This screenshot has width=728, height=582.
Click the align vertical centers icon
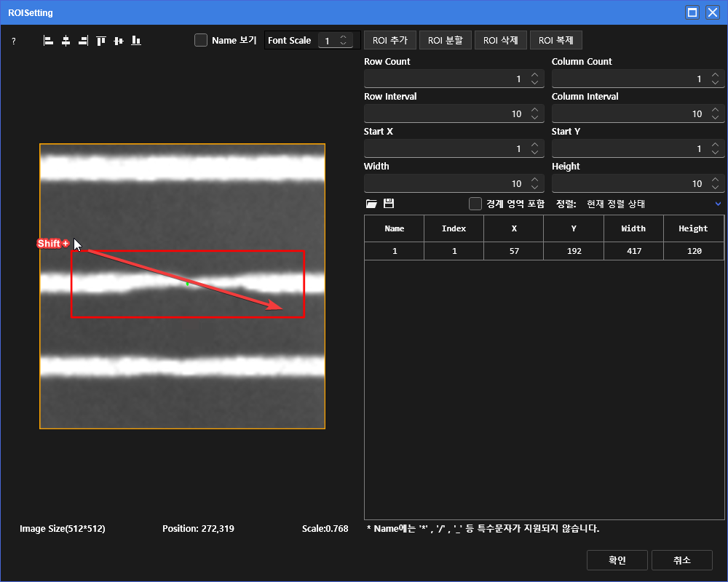[119, 41]
